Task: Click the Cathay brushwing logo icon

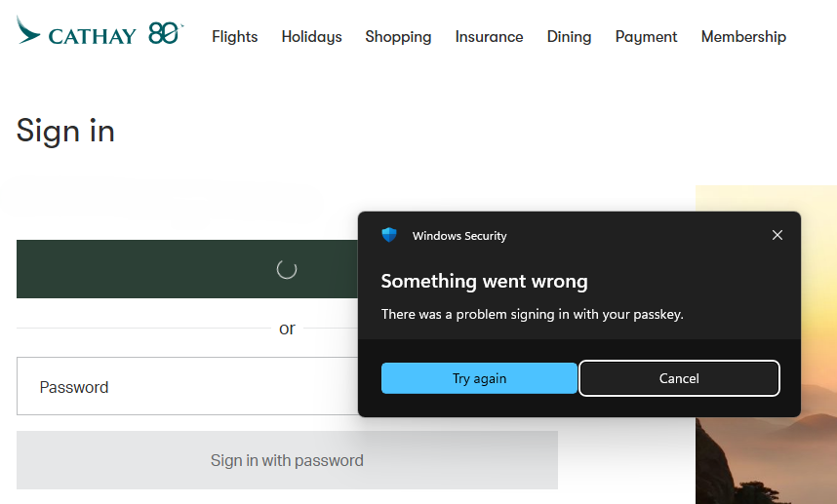Action: coord(28,30)
